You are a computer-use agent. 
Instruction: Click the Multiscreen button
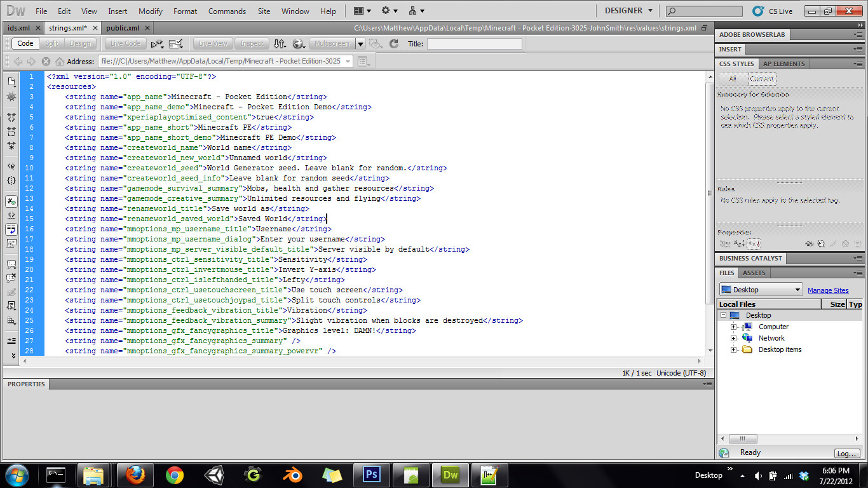[x=332, y=44]
